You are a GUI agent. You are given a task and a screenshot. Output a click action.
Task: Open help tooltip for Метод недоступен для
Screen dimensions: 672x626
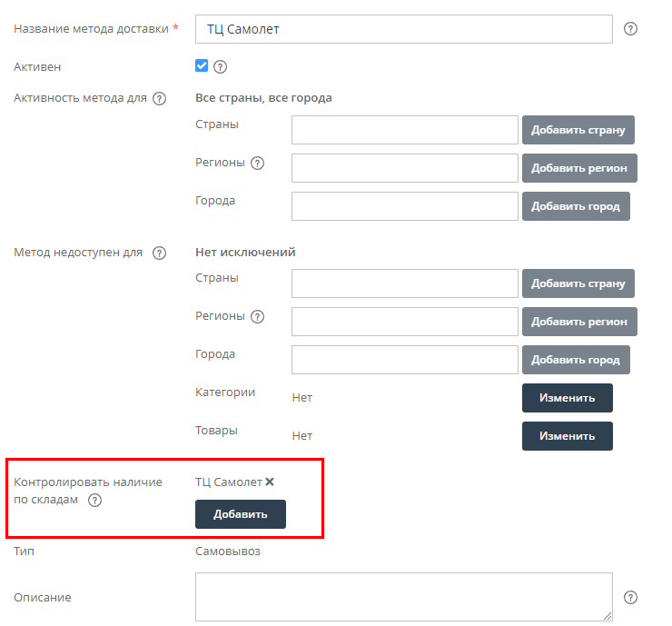click(160, 253)
